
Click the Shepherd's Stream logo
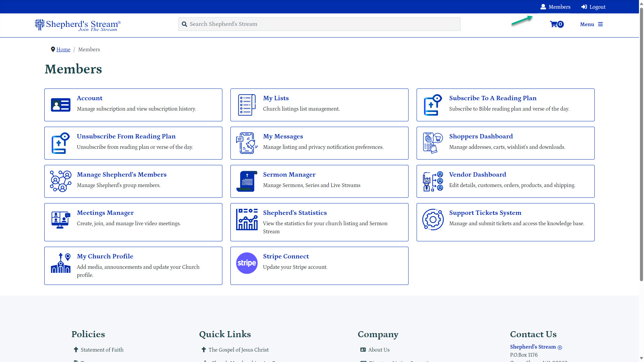[77, 25]
